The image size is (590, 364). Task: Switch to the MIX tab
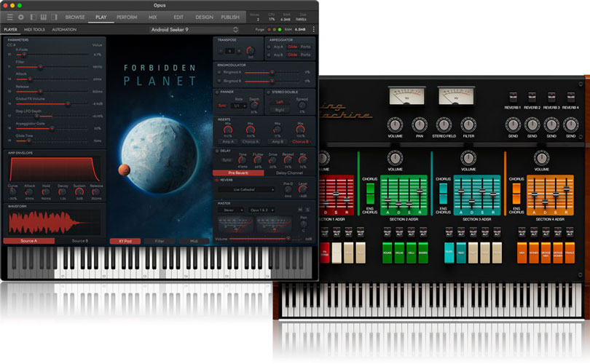152,17
